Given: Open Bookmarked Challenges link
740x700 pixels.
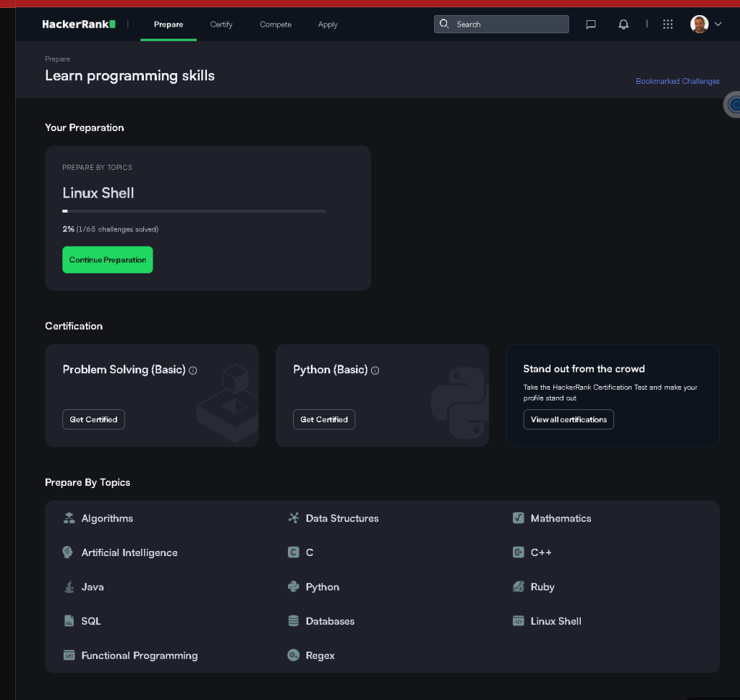Looking at the screenshot, I should click(x=677, y=81).
